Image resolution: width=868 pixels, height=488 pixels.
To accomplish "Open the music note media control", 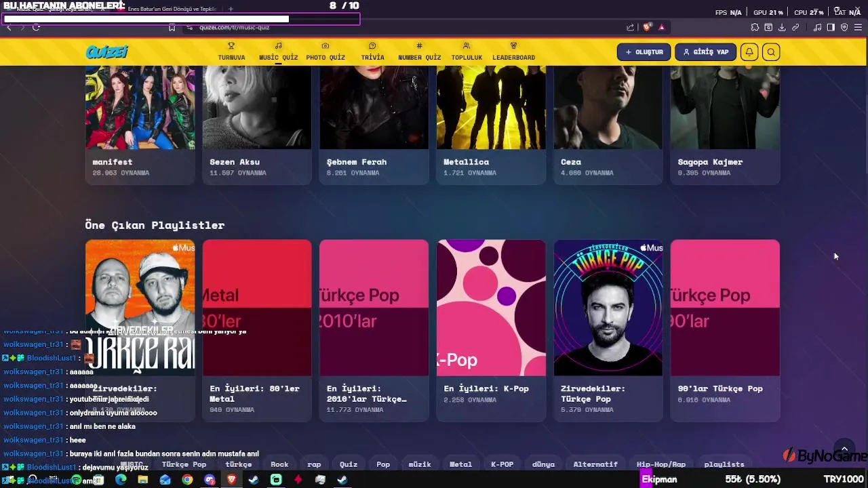I will coord(817,27).
